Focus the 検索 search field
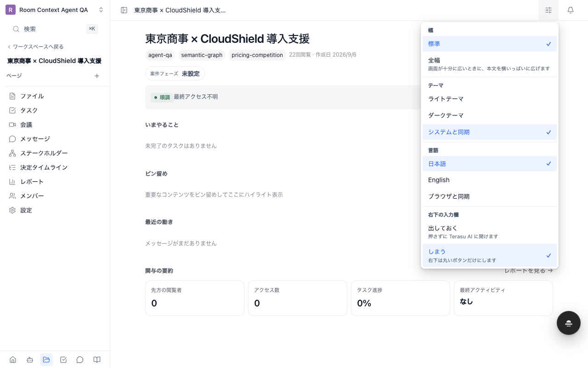The image size is (588, 368). click(x=55, y=29)
